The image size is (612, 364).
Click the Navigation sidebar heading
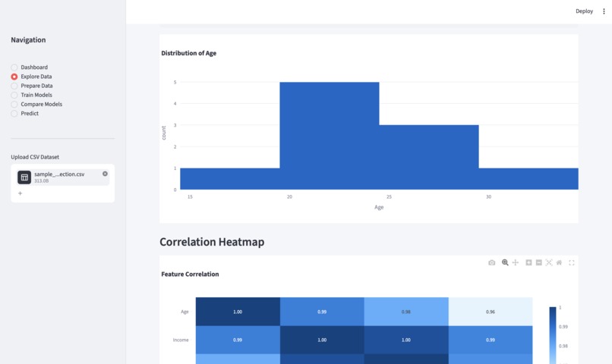(28, 39)
